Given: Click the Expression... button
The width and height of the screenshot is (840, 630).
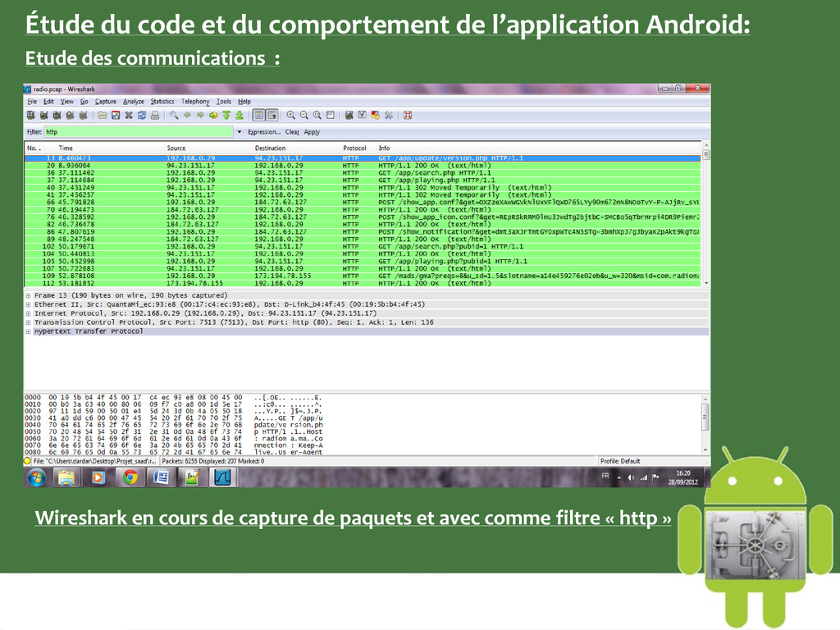Looking at the screenshot, I should [264, 132].
